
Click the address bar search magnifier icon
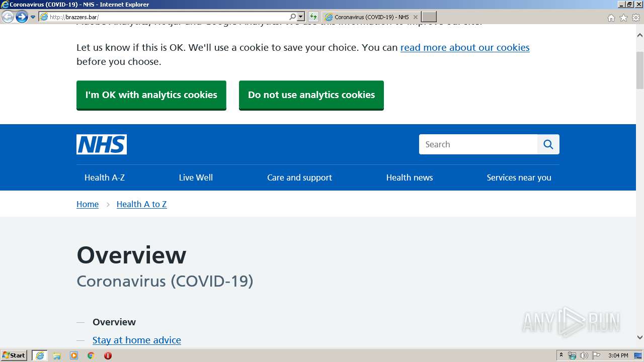292,17
